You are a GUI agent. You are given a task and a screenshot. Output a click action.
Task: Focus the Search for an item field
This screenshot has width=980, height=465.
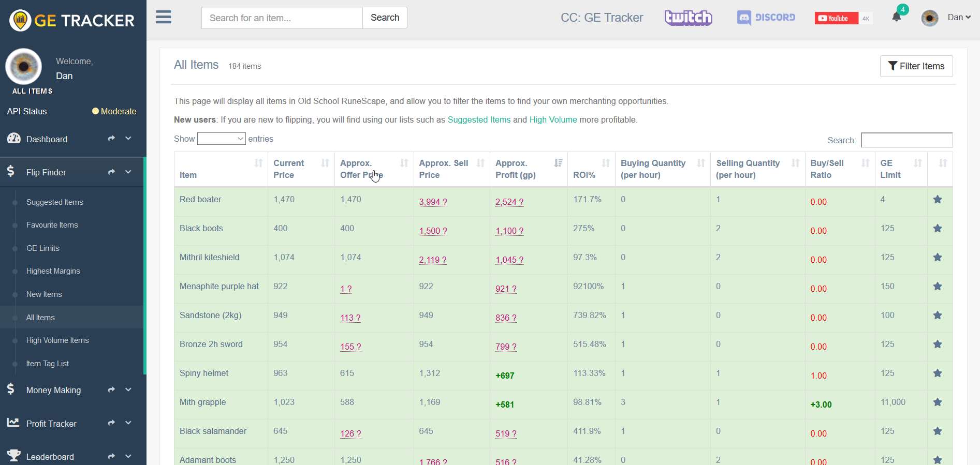tap(282, 18)
